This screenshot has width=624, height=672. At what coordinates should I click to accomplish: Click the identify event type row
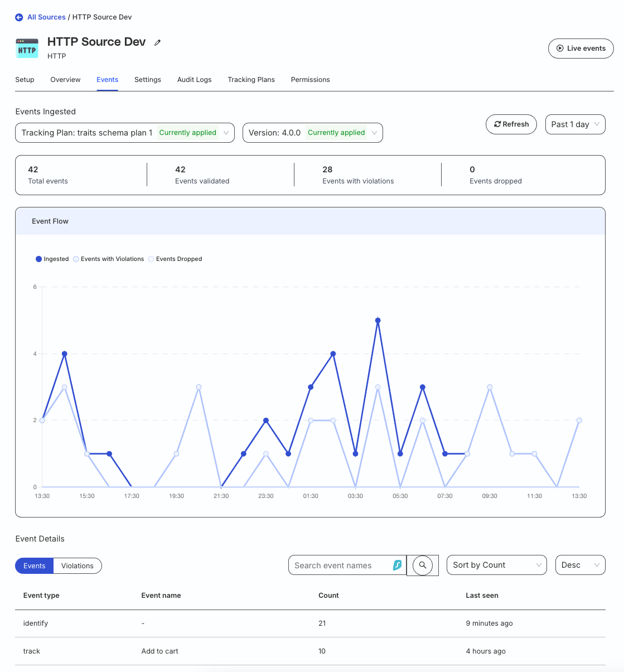click(310, 623)
